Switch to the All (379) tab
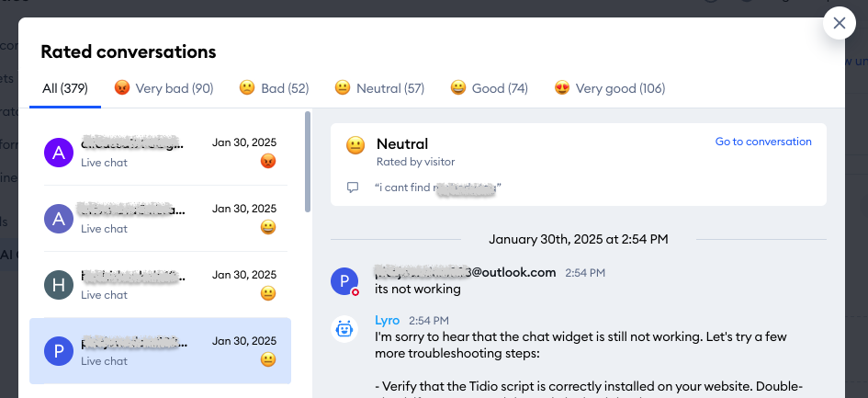 click(65, 88)
